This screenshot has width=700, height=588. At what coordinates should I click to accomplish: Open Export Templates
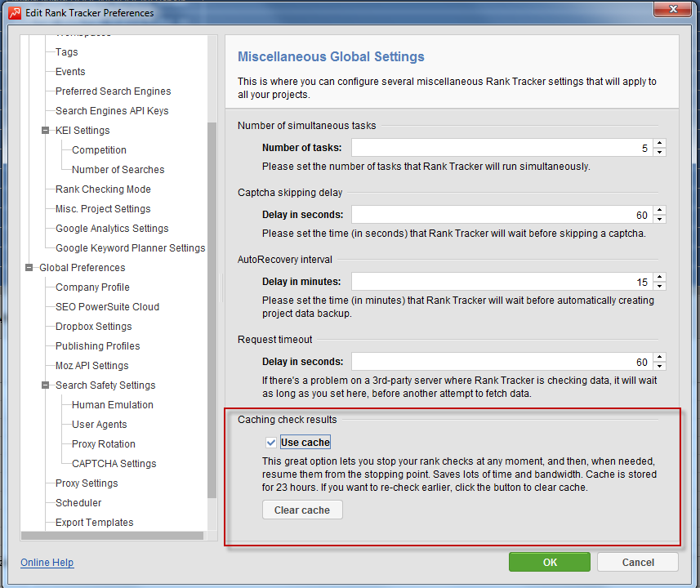(94, 523)
